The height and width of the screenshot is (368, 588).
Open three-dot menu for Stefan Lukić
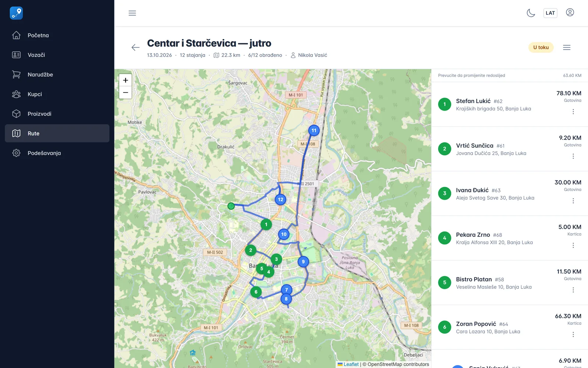(x=573, y=112)
